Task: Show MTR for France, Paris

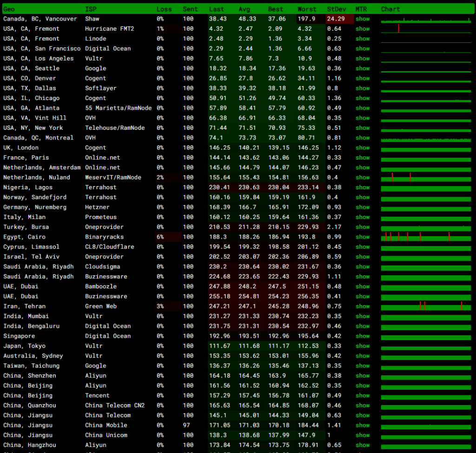Action: click(x=363, y=158)
